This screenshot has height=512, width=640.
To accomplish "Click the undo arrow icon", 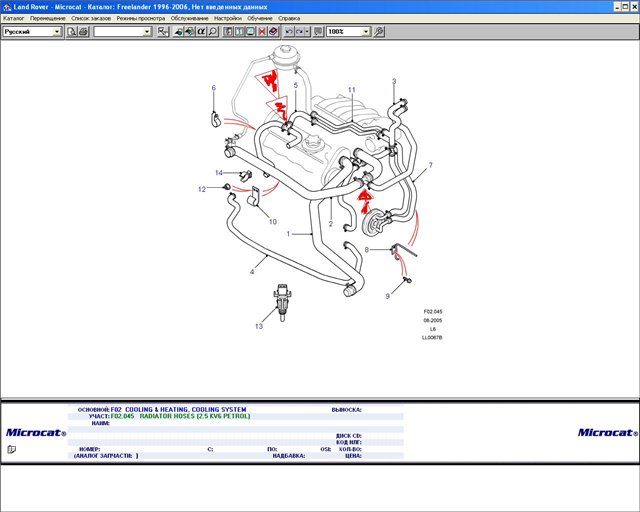I will [289, 32].
